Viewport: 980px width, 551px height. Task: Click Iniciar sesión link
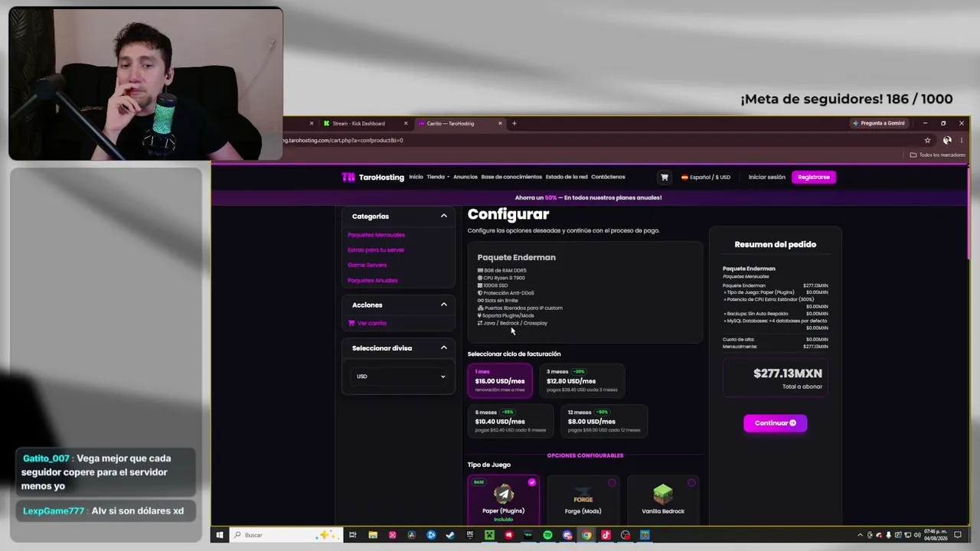pos(767,177)
